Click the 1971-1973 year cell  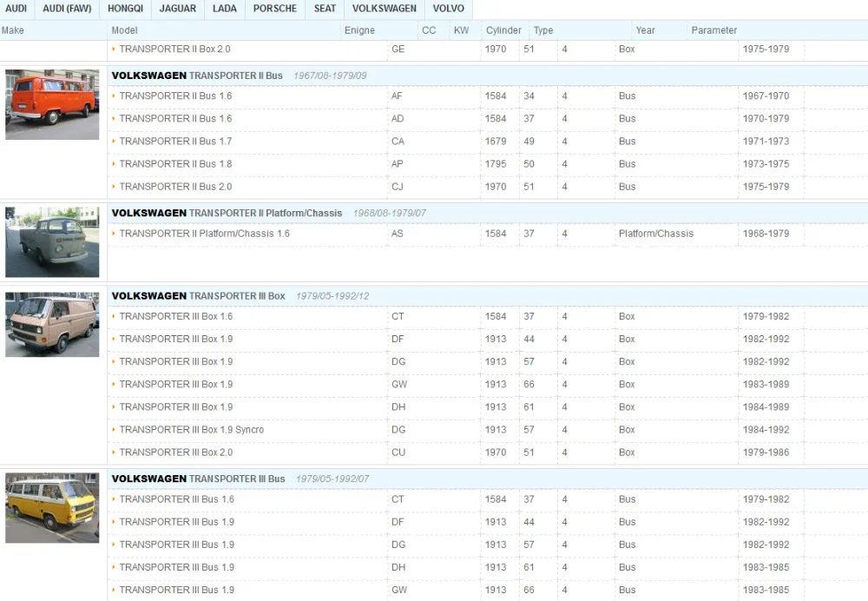pos(766,142)
